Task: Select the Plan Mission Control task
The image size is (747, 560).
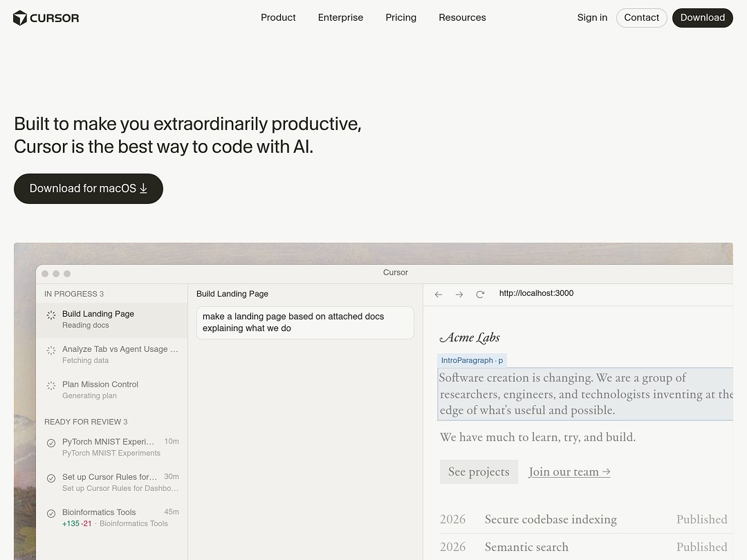Action: click(x=112, y=390)
